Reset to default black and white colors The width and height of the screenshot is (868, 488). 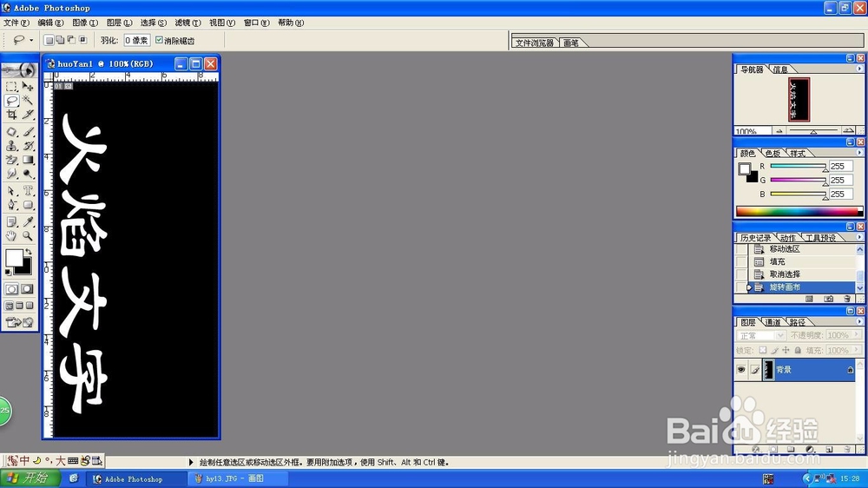click(9, 273)
